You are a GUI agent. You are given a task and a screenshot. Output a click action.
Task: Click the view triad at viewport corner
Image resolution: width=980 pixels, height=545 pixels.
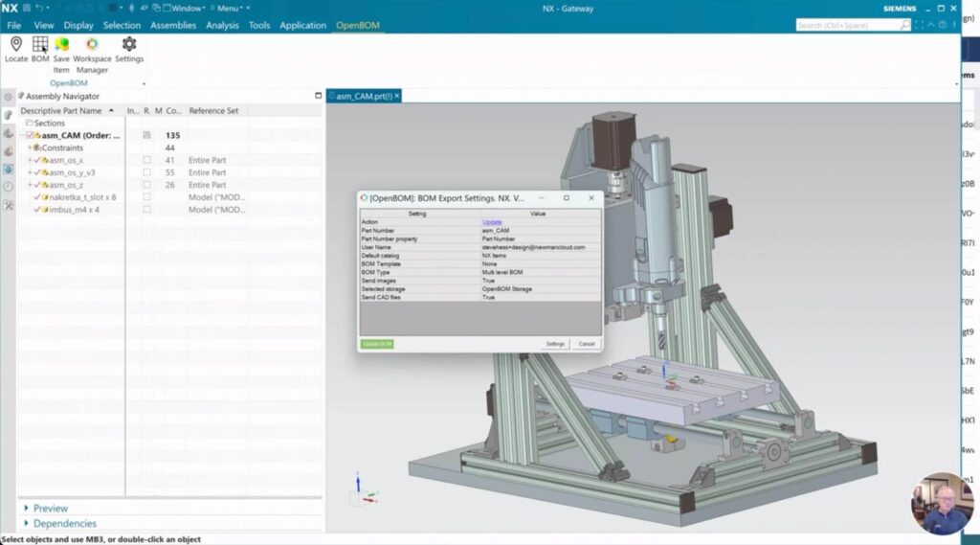pyautogui.click(x=365, y=490)
